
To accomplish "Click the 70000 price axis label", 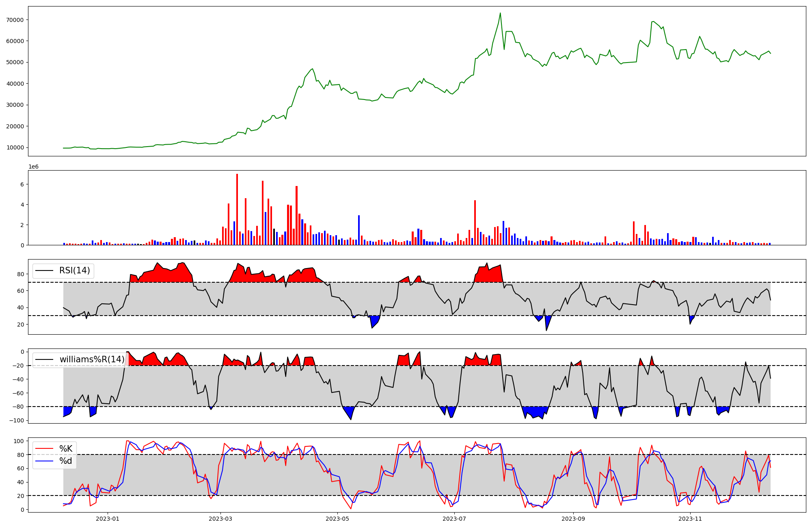I will point(15,20).
